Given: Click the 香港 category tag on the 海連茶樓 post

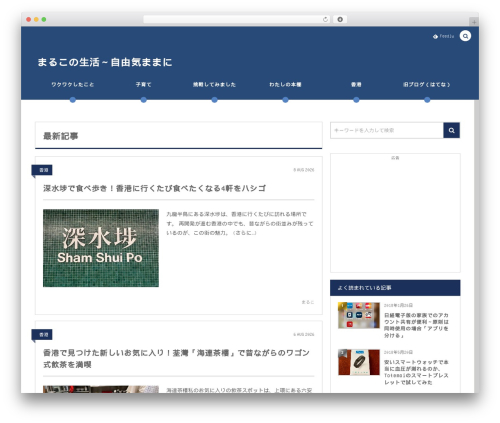Looking at the screenshot, I should 42,334.
